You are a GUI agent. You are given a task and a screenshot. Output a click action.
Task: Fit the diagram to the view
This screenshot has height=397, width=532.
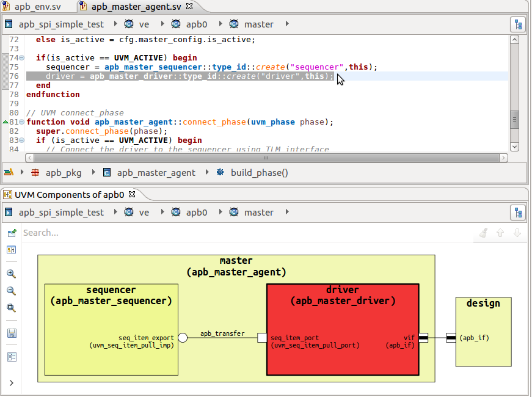[x=11, y=308]
